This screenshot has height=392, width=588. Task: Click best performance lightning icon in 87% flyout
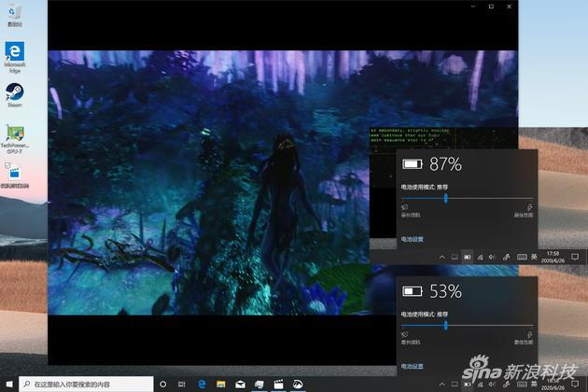[529, 207]
